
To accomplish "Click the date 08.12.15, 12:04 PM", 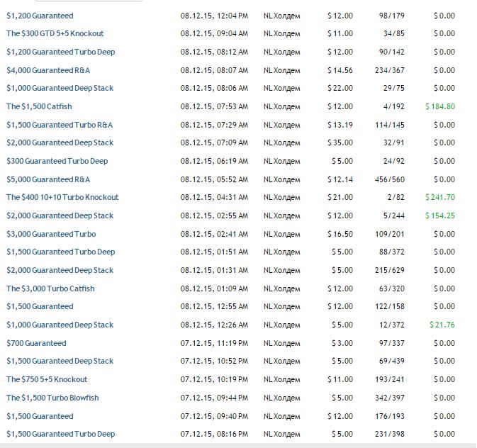I will click(x=214, y=16).
